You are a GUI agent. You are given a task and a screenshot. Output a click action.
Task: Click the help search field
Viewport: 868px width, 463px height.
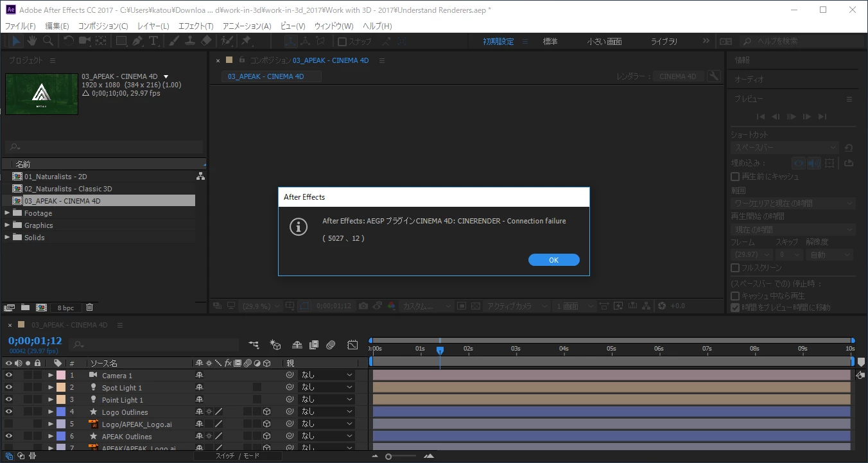coord(802,41)
